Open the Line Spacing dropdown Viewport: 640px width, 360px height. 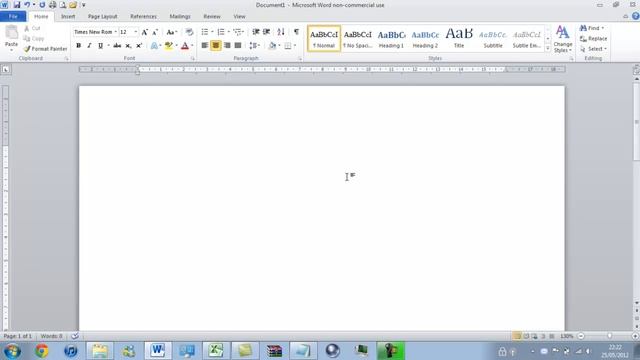pyautogui.click(x=255, y=46)
